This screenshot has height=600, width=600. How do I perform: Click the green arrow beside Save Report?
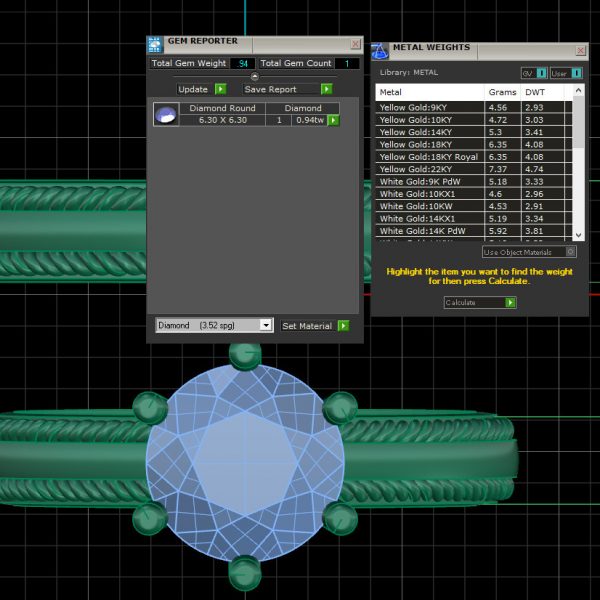(326, 89)
